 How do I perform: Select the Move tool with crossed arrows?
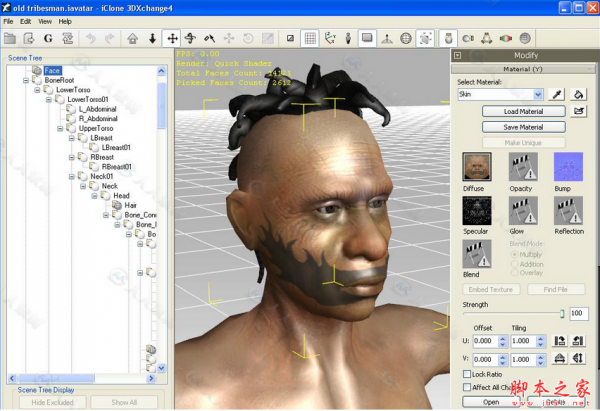172,39
